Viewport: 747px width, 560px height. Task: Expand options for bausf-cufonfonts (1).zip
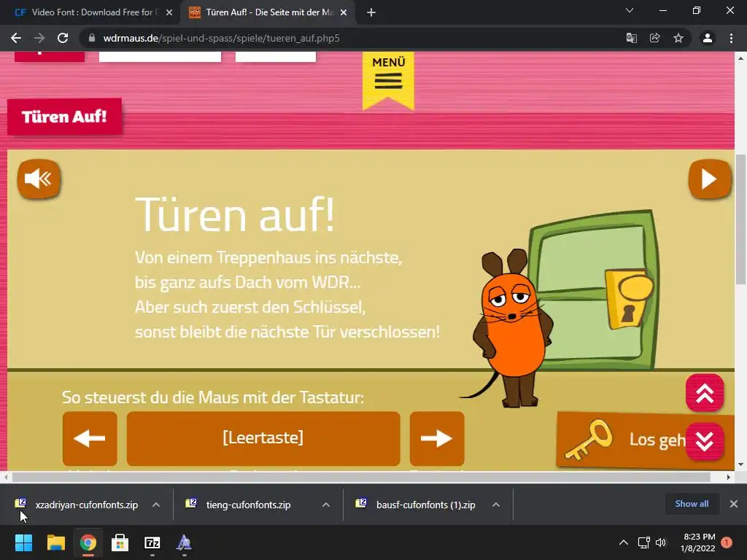click(496, 505)
